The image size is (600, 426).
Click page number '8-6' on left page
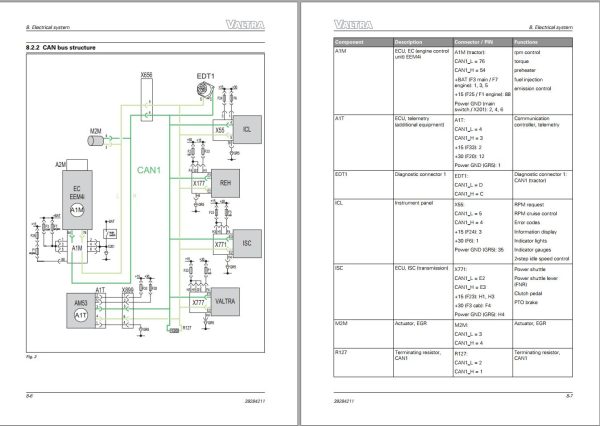pos(29,396)
